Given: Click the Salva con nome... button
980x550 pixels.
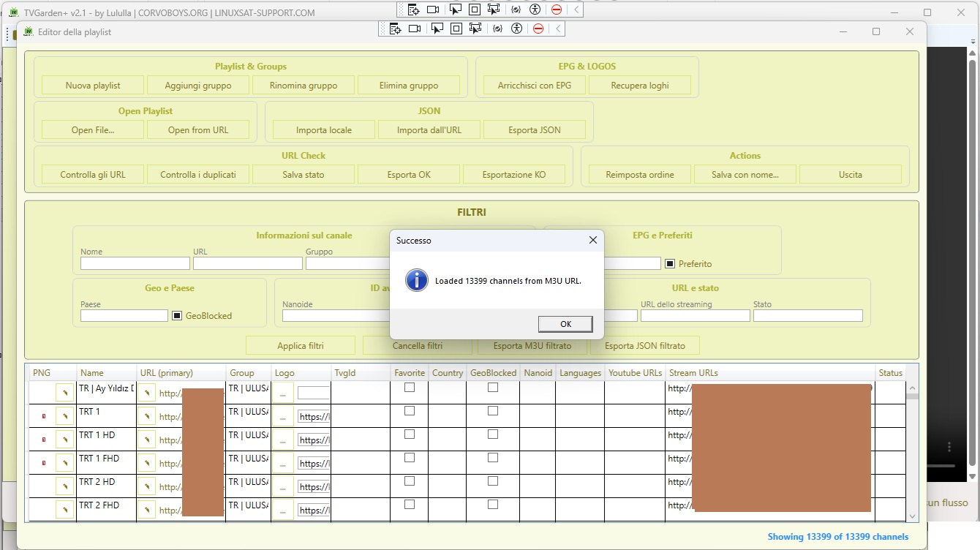Looking at the screenshot, I should [x=745, y=175].
